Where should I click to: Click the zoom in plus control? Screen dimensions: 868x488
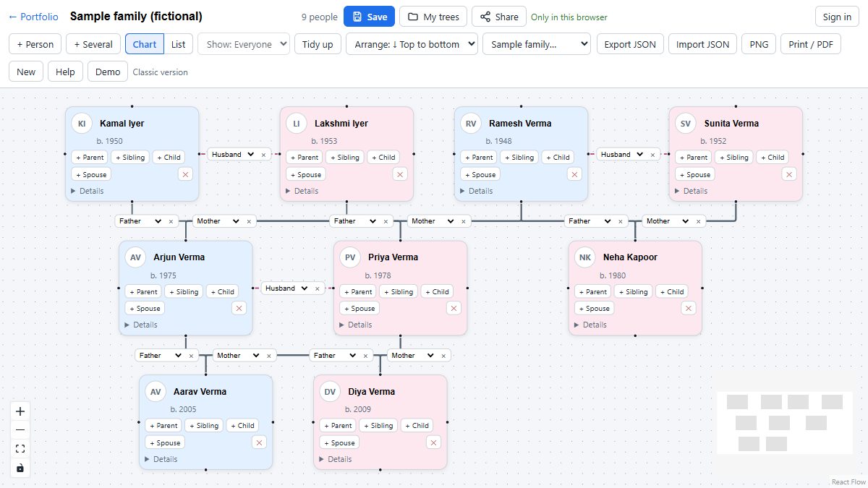tap(20, 411)
